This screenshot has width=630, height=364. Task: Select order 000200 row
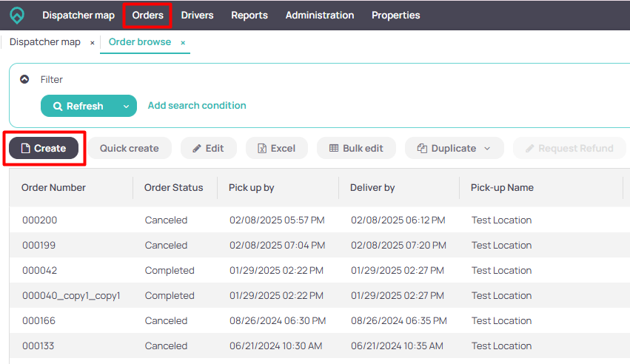point(319,220)
